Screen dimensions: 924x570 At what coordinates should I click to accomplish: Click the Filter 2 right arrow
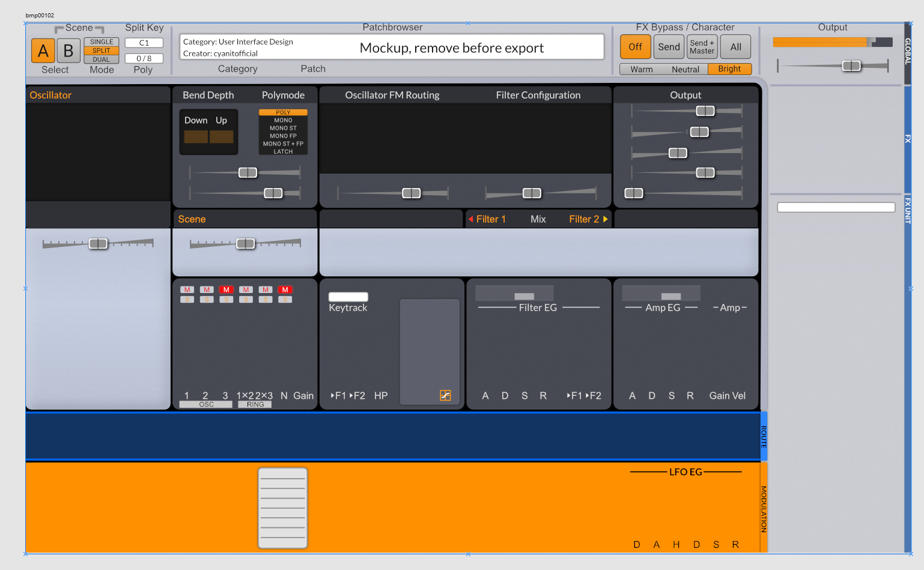click(605, 219)
